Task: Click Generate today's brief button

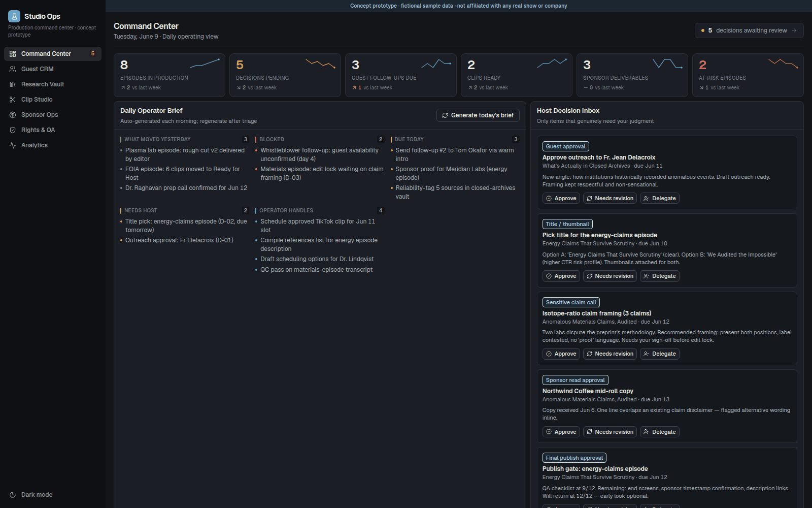Action: (x=478, y=115)
